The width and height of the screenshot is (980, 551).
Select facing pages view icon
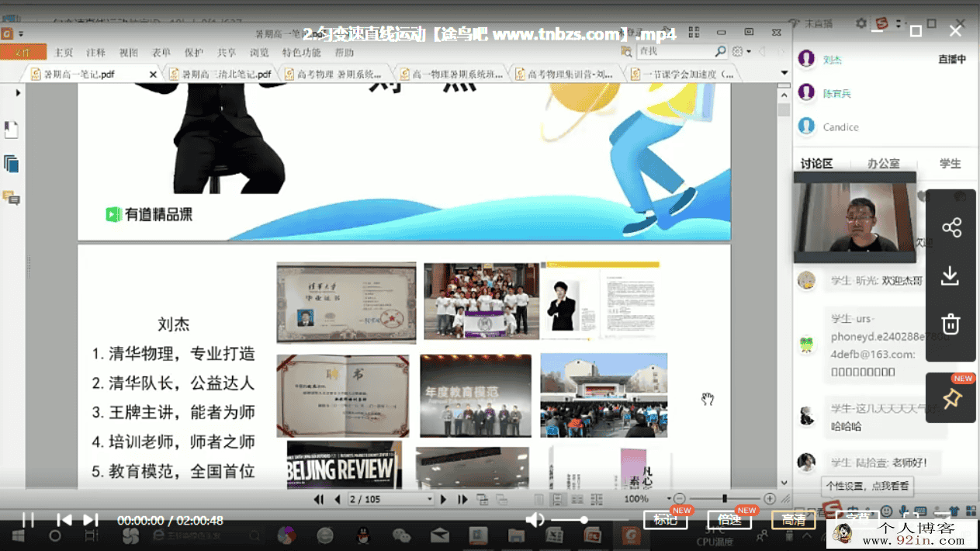point(577,499)
